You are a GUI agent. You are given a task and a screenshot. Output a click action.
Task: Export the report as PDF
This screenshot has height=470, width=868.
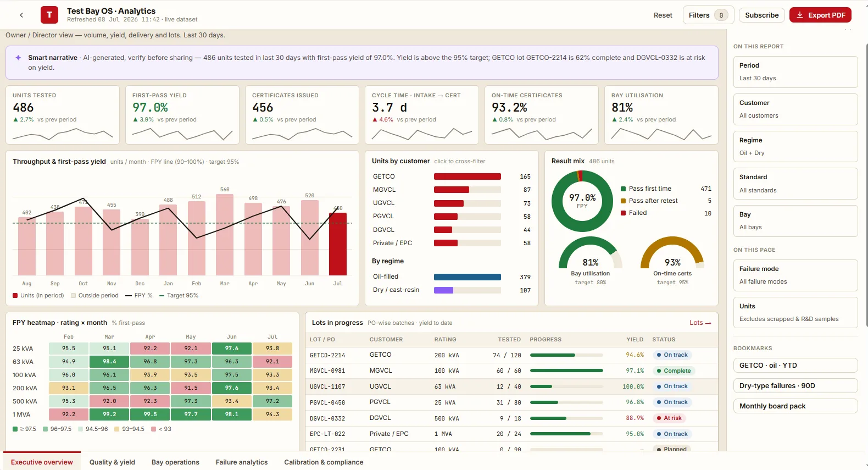click(x=820, y=15)
